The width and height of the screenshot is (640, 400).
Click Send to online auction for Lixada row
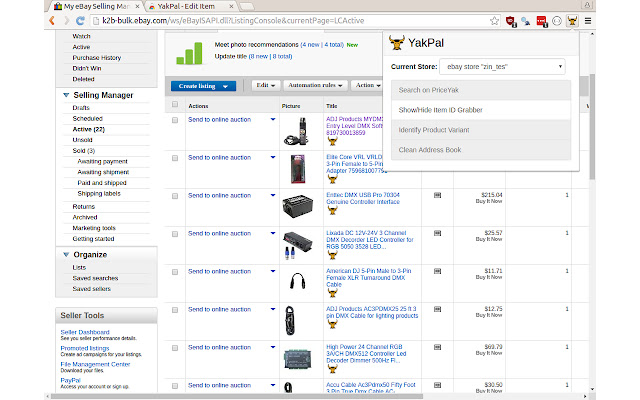220,233
